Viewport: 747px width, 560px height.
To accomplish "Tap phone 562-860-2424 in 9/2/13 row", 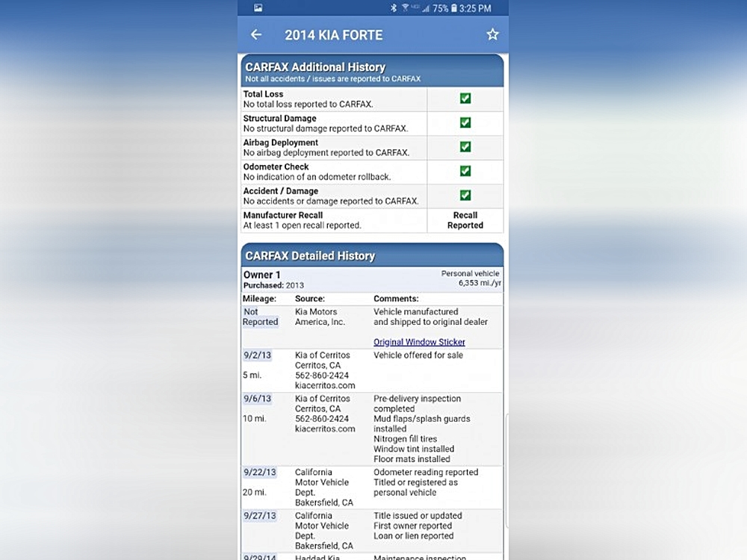I will [321, 376].
